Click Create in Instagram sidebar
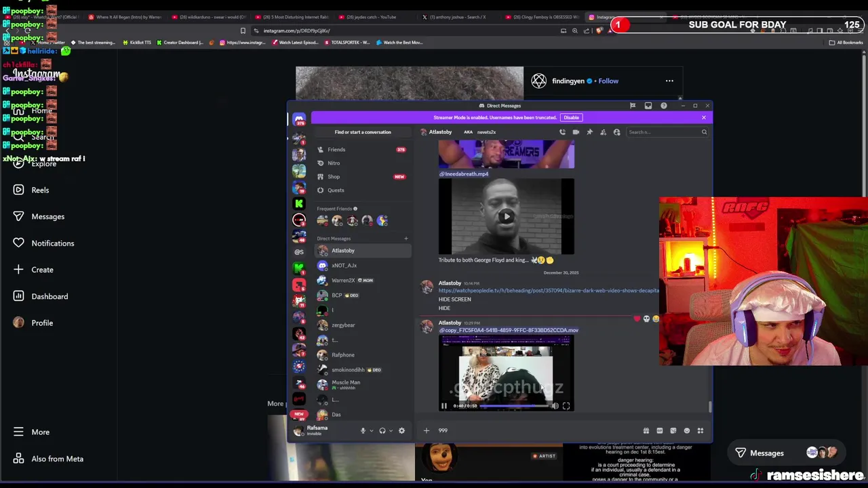868x488 pixels. point(33,270)
